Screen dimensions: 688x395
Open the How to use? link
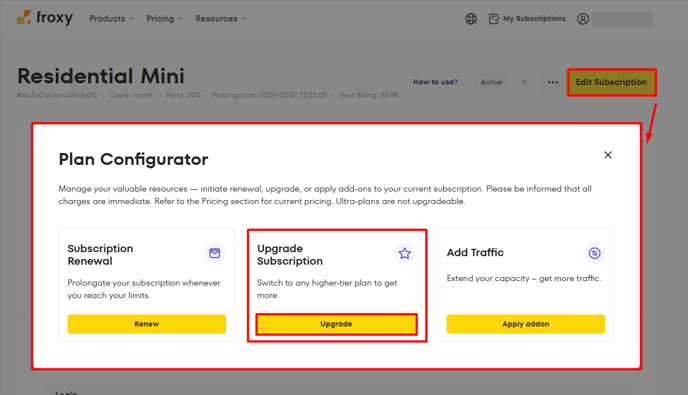[435, 82]
